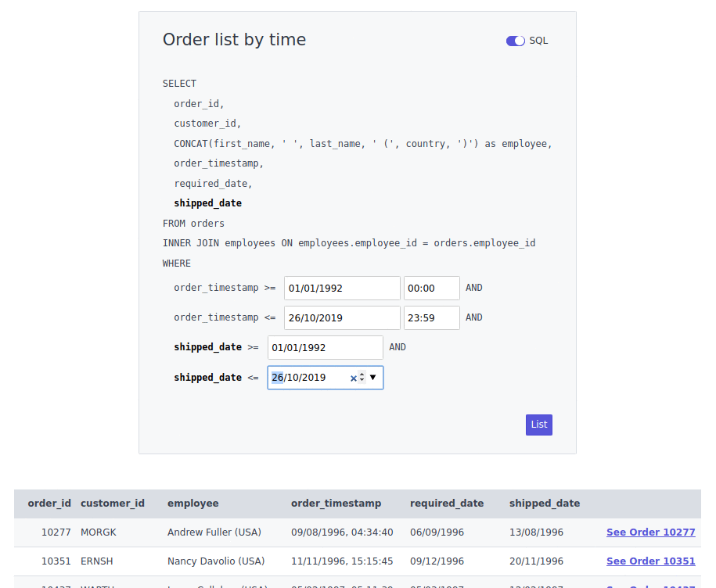716x588 pixels.
Task: Focus order_timestamp <= time field 23:59
Action: tap(431, 317)
